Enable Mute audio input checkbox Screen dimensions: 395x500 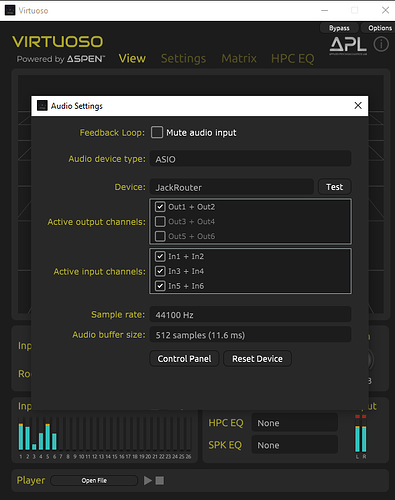coord(157,132)
